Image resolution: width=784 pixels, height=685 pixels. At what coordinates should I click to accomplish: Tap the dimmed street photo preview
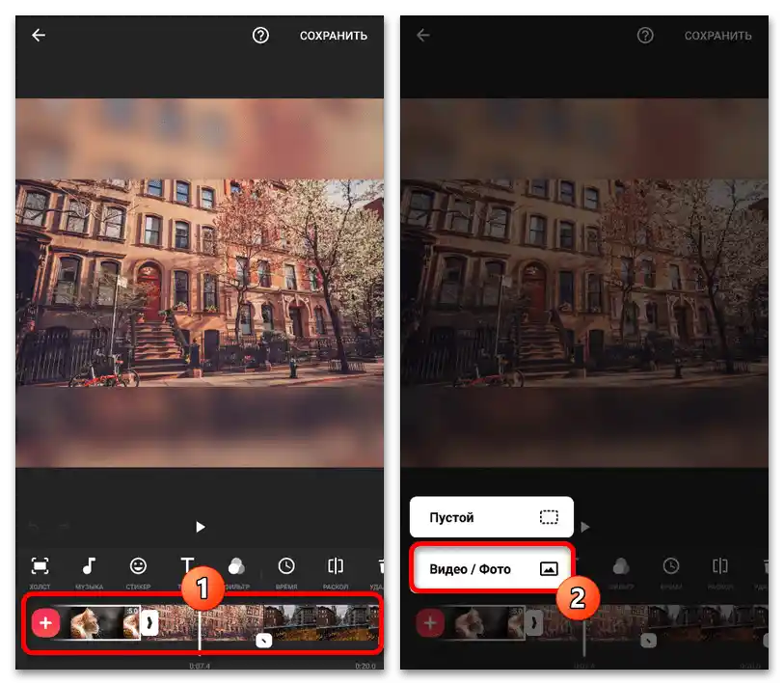pos(584,283)
